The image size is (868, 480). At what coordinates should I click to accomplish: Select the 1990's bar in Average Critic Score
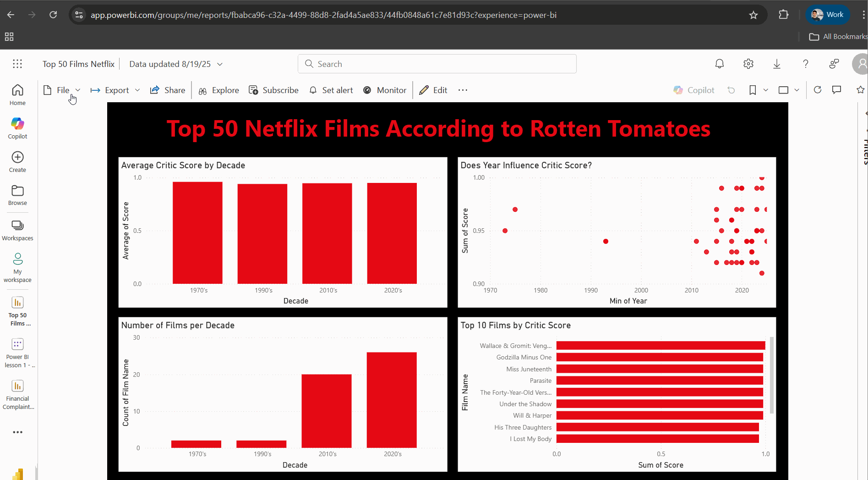[x=262, y=234]
